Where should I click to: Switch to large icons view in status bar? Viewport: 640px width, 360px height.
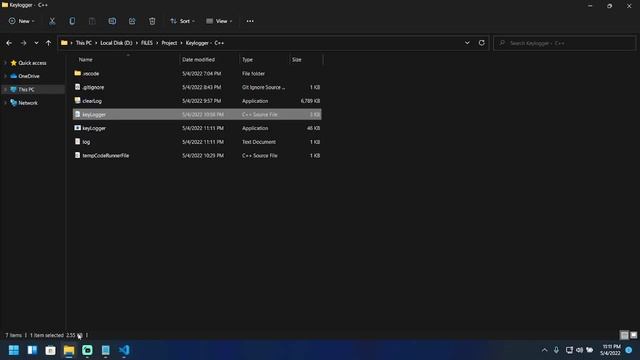click(633, 335)
